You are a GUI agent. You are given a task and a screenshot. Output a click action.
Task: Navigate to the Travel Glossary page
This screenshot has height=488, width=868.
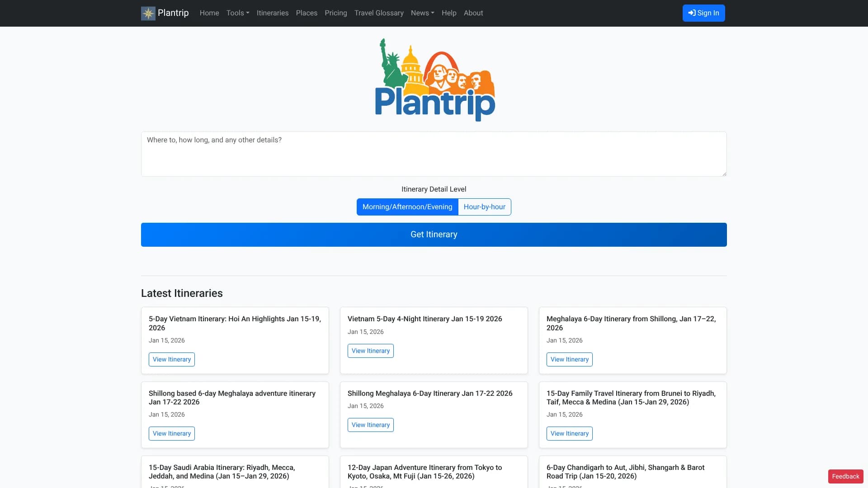379,13
